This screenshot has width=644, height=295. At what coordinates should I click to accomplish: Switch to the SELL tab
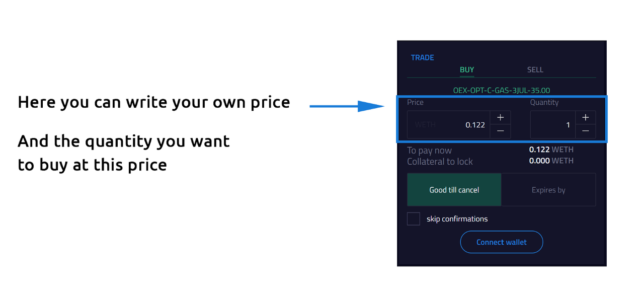[535, 70]
